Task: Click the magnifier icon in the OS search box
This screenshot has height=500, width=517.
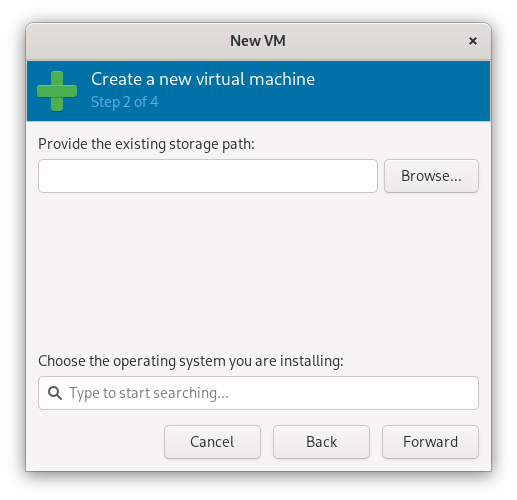Action: (x=55, y=393)
